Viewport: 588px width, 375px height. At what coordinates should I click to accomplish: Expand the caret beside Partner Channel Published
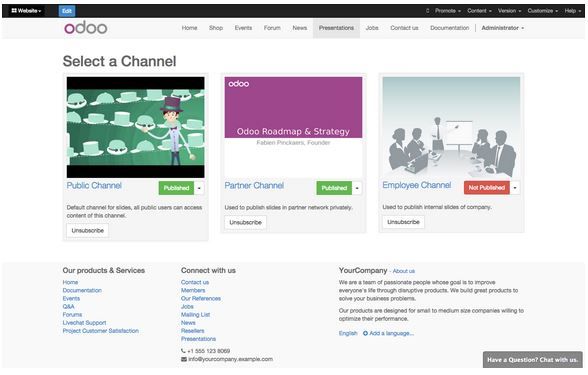(357, 188)
